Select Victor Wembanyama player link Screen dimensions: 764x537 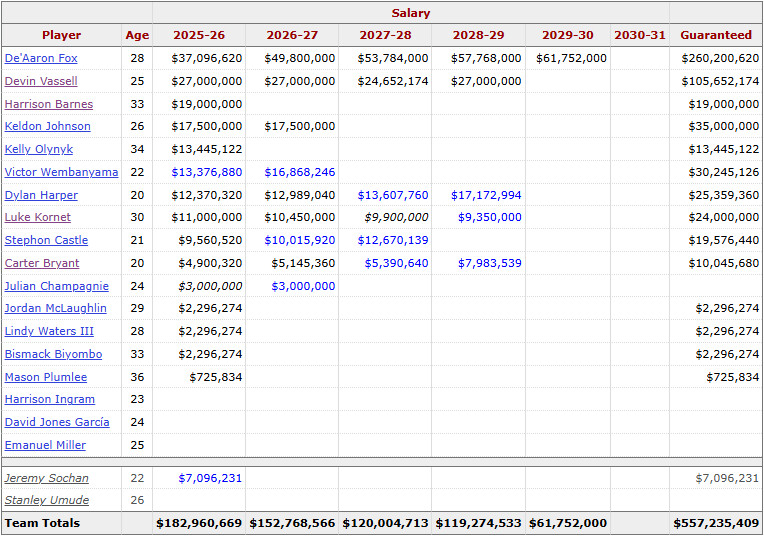pos(61,172)
